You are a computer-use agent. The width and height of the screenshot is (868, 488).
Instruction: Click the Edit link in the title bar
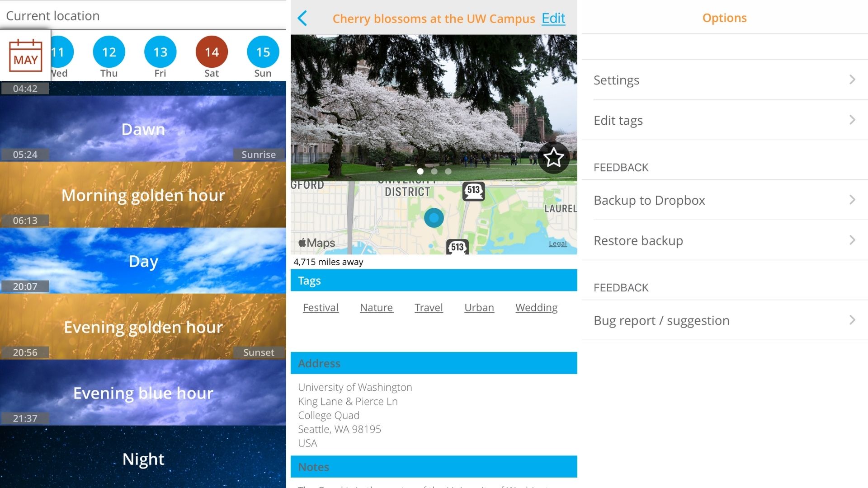click(x=553, y=19)
